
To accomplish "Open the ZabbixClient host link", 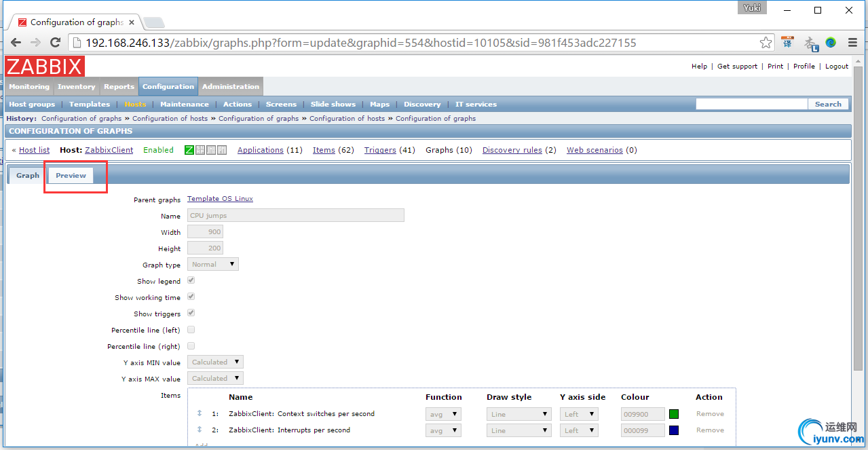I will 109,150.
